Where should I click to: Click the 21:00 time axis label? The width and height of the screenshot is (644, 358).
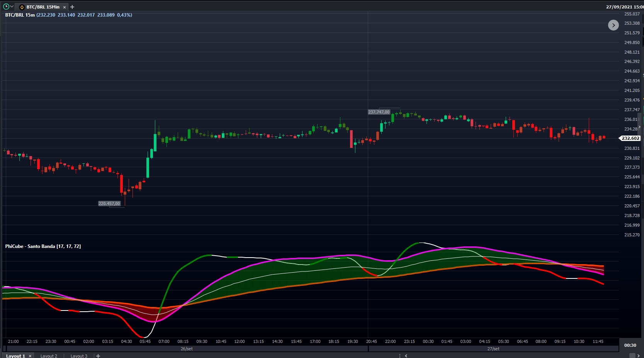click(14, 341)
